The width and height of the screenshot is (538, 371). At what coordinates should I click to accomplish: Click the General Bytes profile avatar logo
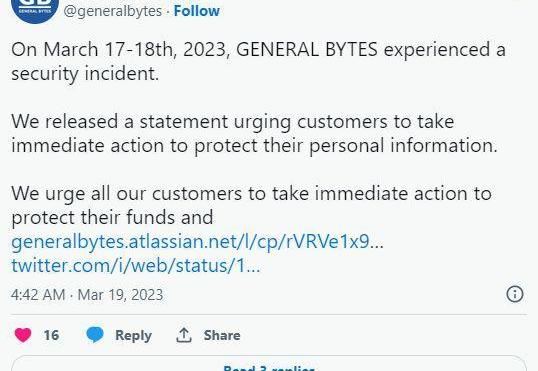pyautogui.click(x=35, y=9)
